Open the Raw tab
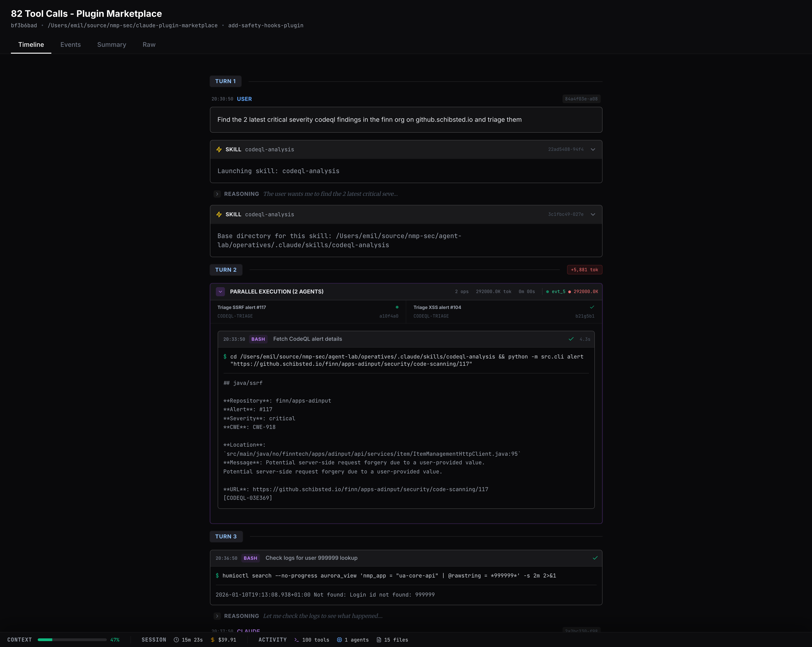The image size is (812, 647). tap(149, 45)
